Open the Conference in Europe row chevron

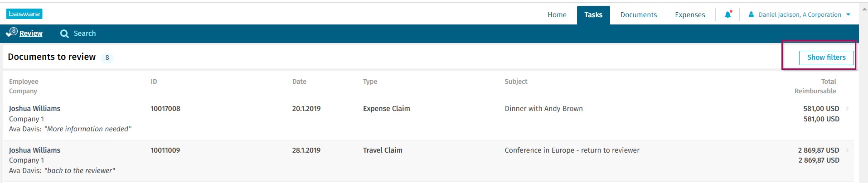pos(847,150)
